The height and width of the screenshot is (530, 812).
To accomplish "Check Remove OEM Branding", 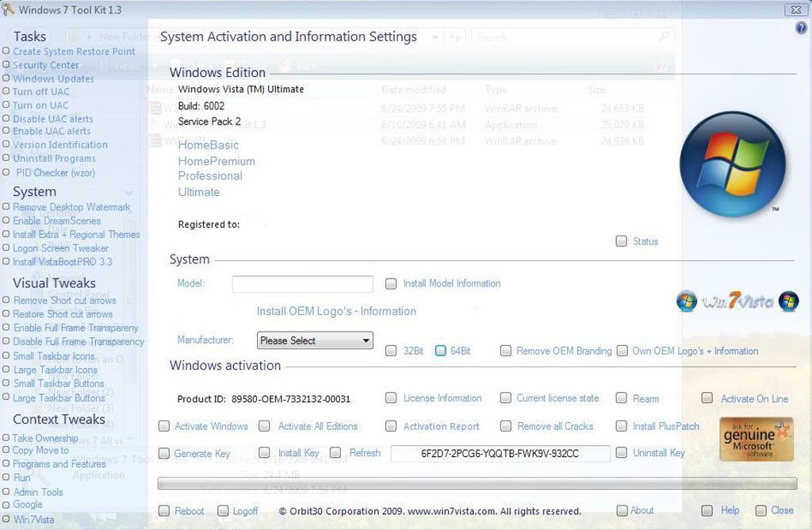I will (x=505, y=351).
